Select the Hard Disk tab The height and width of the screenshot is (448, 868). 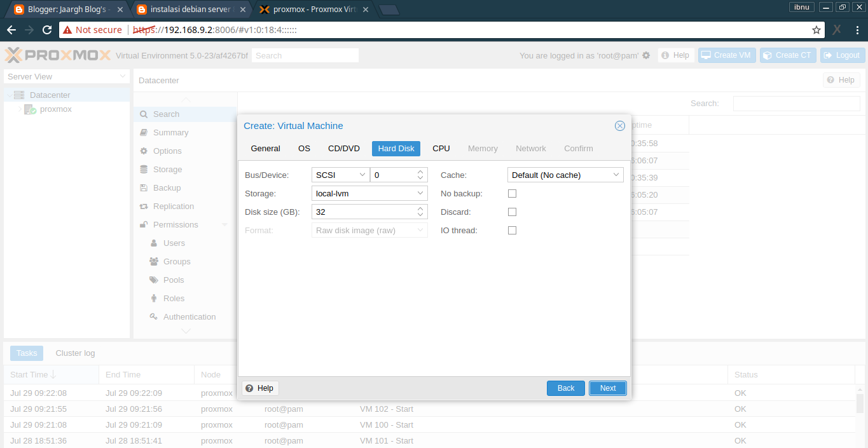[396, 149]
